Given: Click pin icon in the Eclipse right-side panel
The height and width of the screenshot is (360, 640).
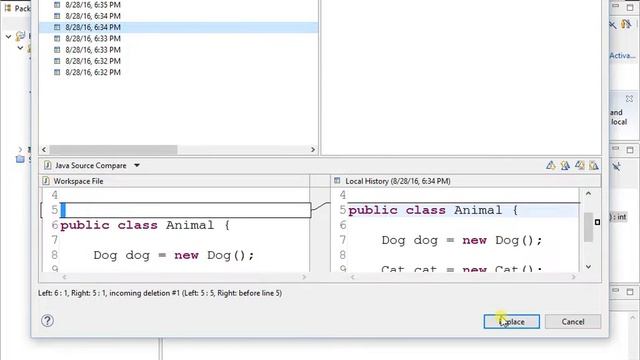Looking at the screenshot, I should [x=617, y=167].
